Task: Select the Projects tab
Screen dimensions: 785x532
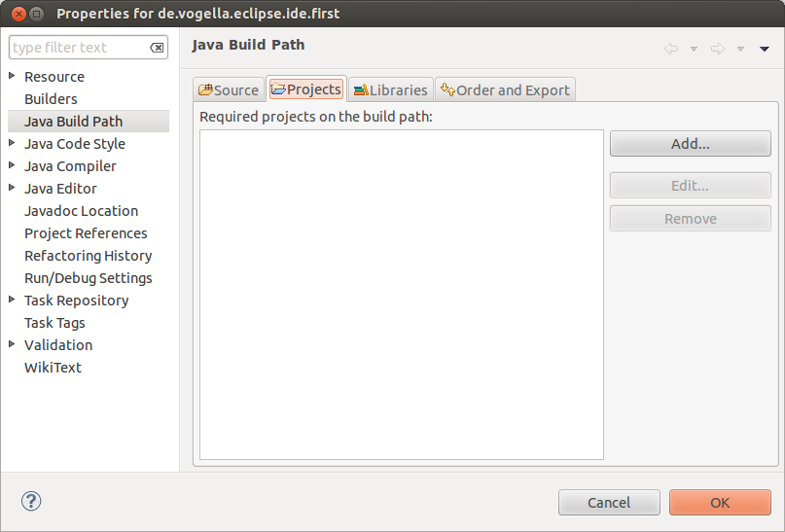Action: (306, 89)
